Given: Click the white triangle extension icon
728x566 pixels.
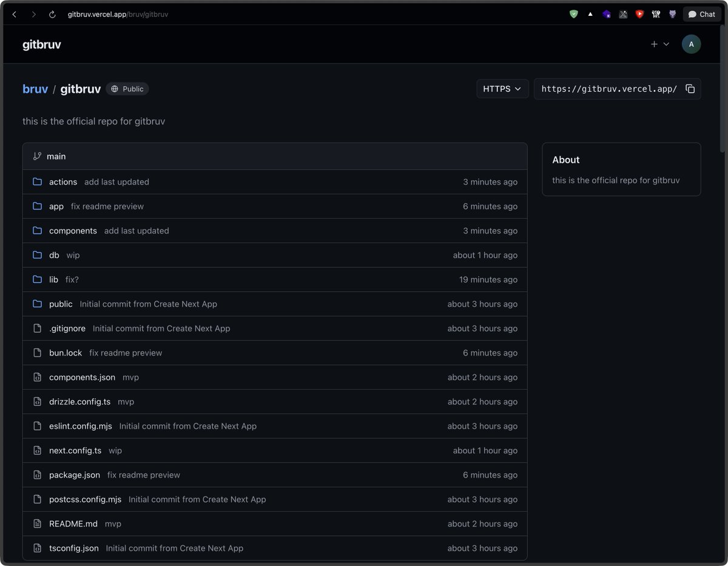Looking at the screenshot, I should pos(590,14).
